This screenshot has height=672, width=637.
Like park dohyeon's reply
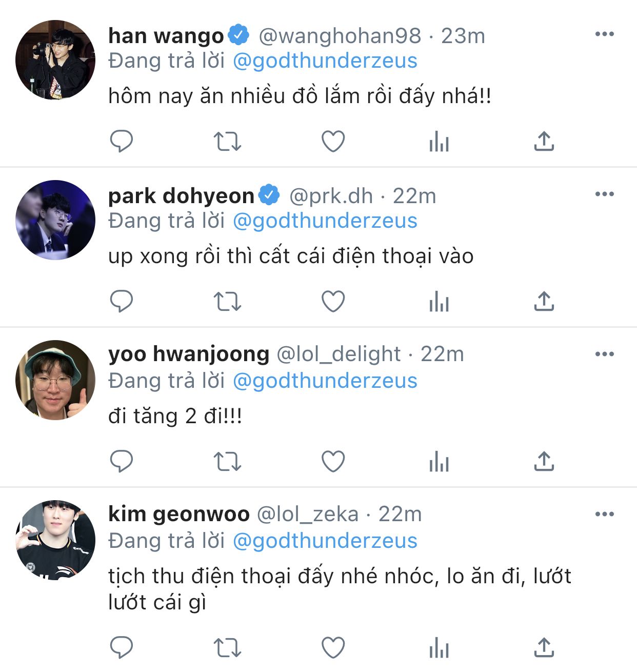(333, 301)
